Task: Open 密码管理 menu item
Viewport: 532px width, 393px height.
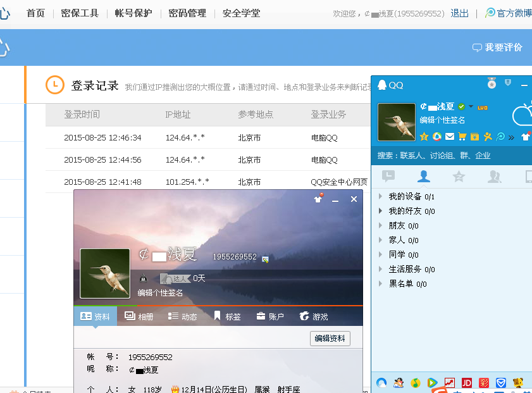Action: click(187, 13)
